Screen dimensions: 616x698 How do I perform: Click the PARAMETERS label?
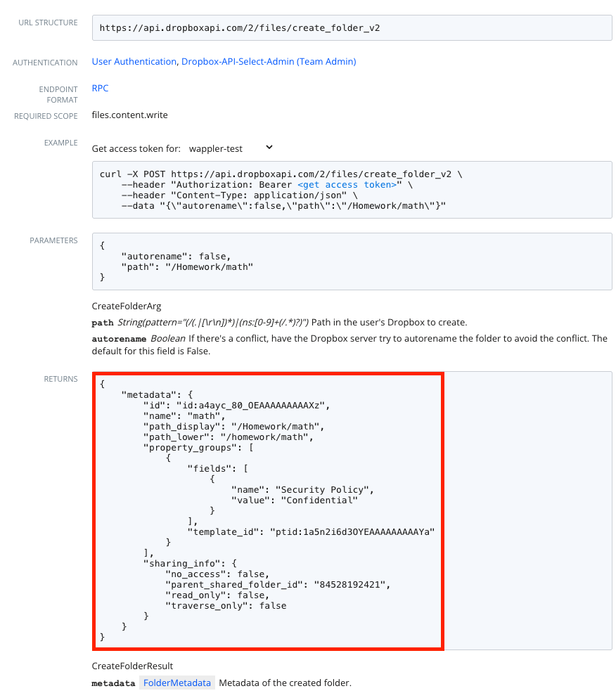point(53,240)
